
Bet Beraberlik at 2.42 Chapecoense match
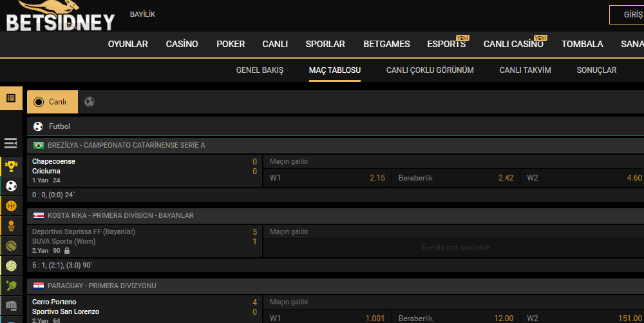coord(456,178)
